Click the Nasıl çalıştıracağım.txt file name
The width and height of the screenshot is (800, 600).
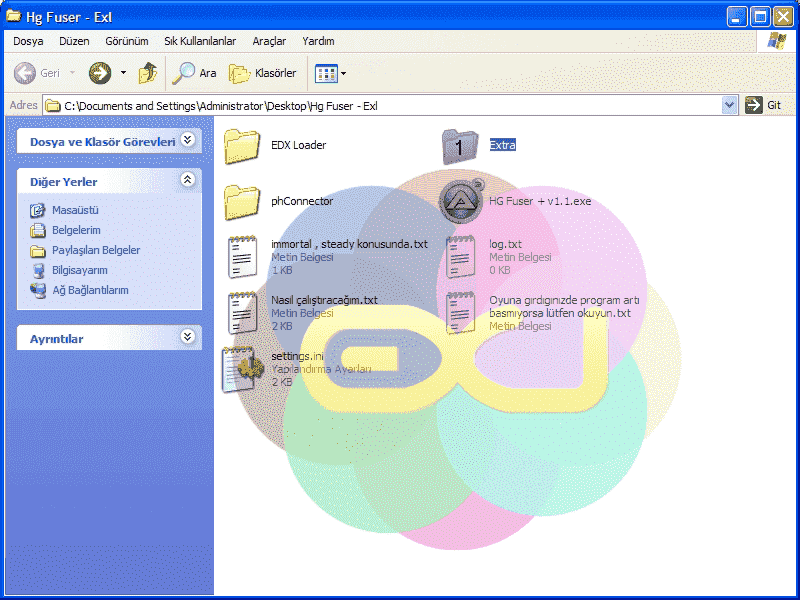pyautogui.click(x=324, y=300)
